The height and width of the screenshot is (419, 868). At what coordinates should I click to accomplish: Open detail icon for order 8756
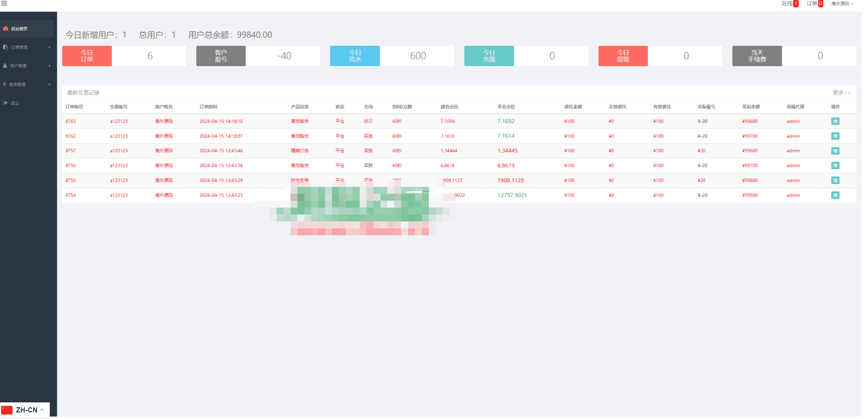point(835,165)
